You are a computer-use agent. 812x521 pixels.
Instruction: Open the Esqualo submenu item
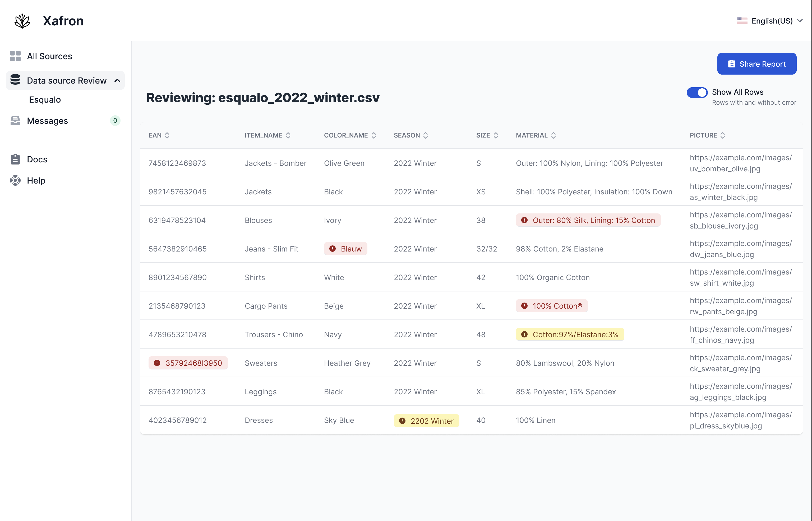[x=45, y=100]
